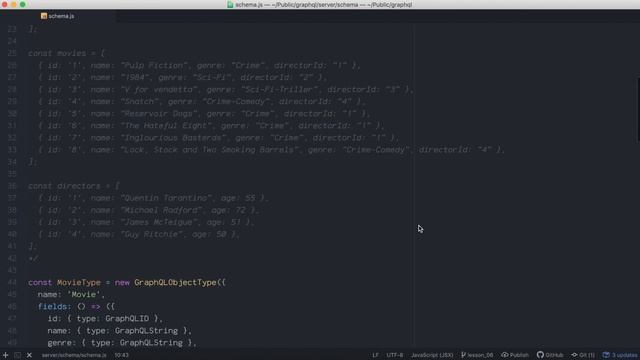Click the Snatch movie entry line
This screenshot has width=640, height=360.
click(x=202, y=101)
